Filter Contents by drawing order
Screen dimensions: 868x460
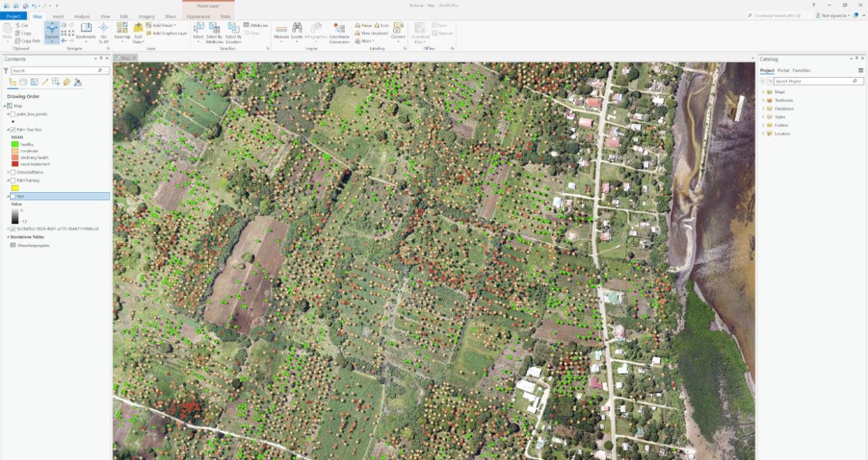(x=13, y=82)
